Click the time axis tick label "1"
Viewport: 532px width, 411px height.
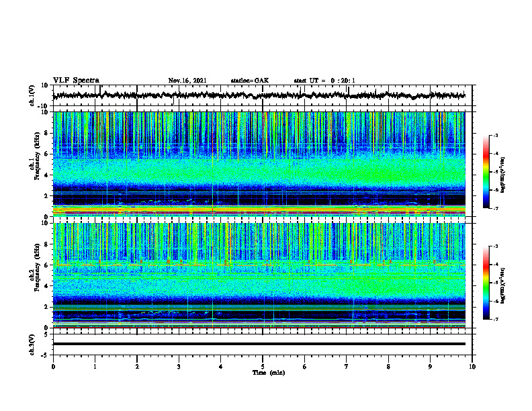pos(95,367)
